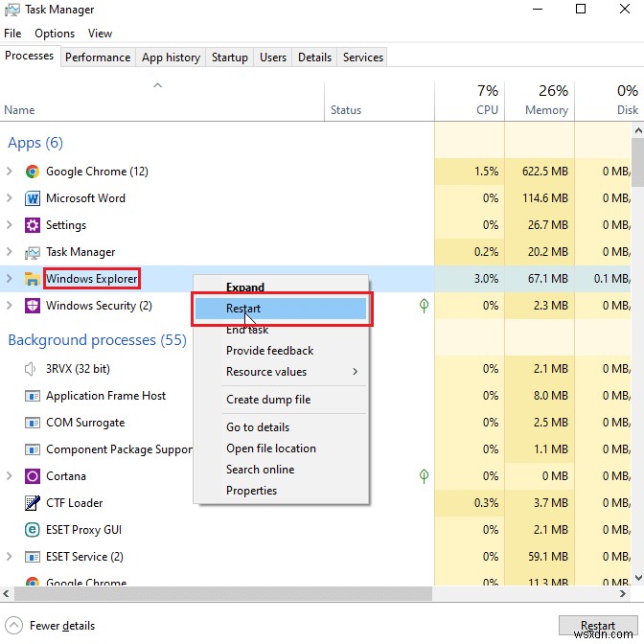Switch to the Startup tab
This screenshot has width=644, height=644.
click(x=230, y=57)
